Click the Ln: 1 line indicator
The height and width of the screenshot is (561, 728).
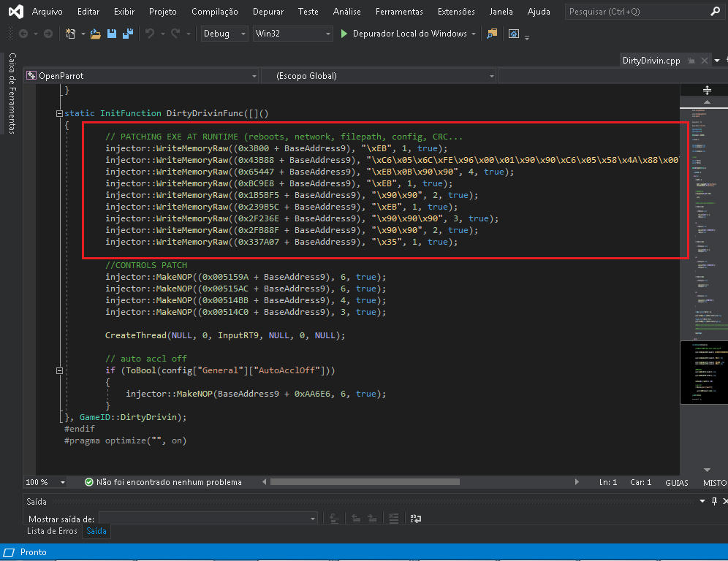(607, 483)
